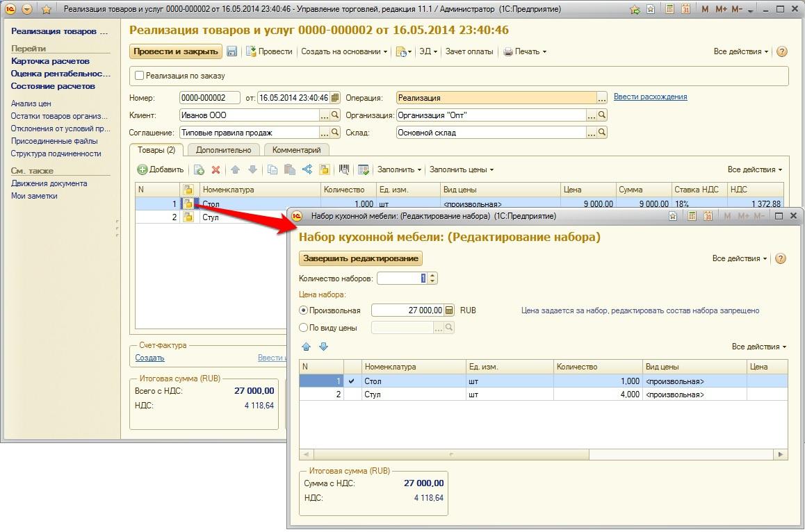Open the calendar icon in the main title bar

click(x=685, y=9)
